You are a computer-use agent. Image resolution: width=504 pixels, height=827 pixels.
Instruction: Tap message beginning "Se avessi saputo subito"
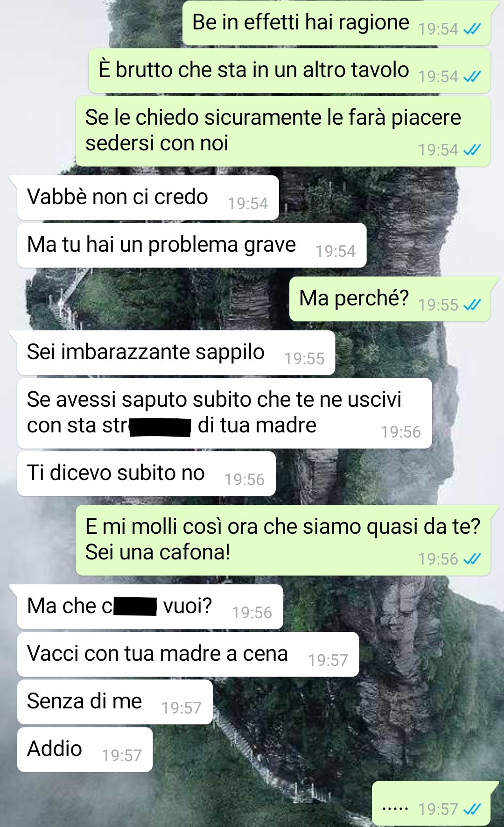click(224, 413)
